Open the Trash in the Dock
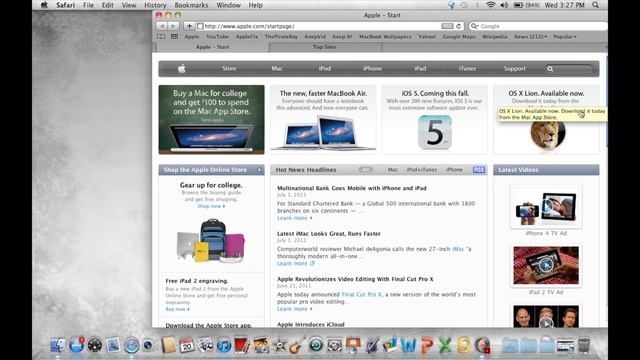Screen dimensions: 640x360 click(x=584, y=345)
